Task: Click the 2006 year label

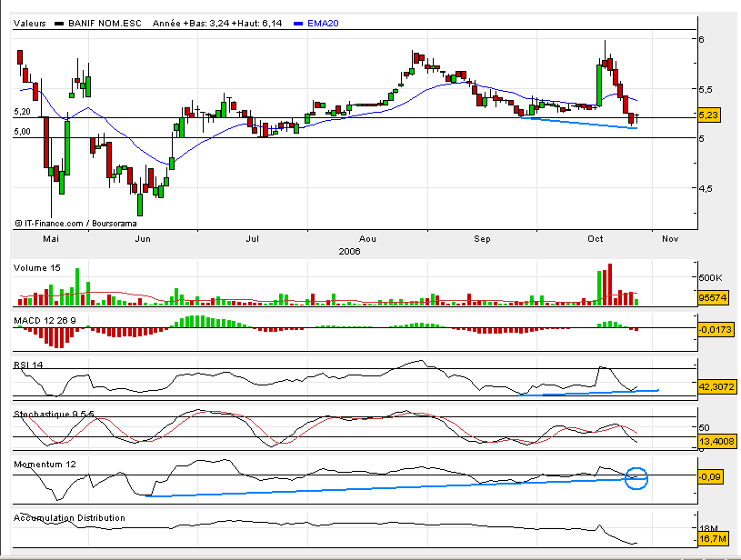Action: pyautogui.click(x=350, y=252)
